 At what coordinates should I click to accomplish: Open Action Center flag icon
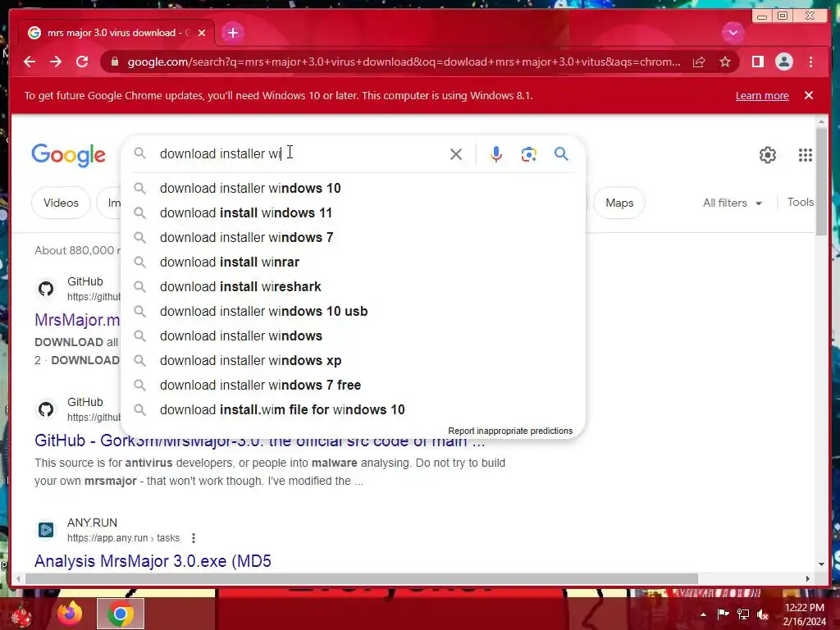pos(723,614)
